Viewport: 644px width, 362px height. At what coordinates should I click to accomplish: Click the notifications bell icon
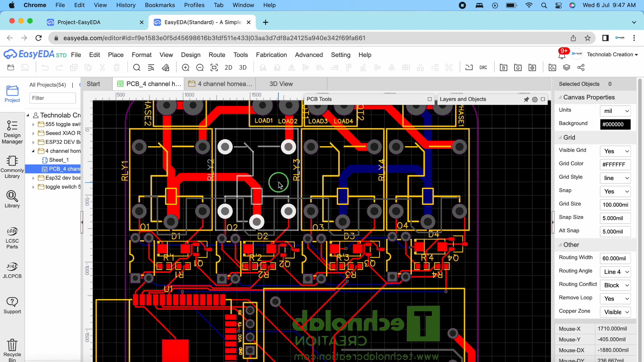point(562,55)
